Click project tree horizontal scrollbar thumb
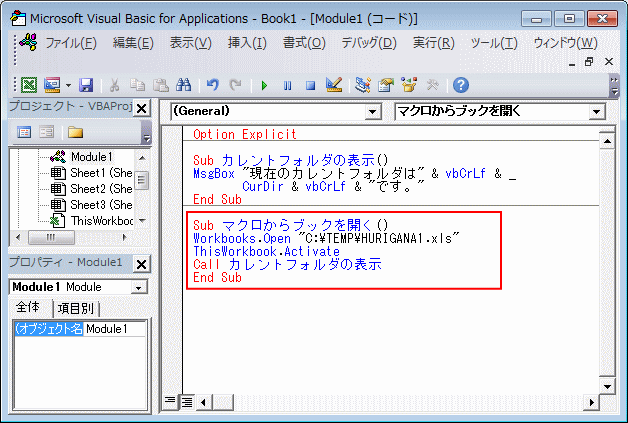 (x=51, y=237)
